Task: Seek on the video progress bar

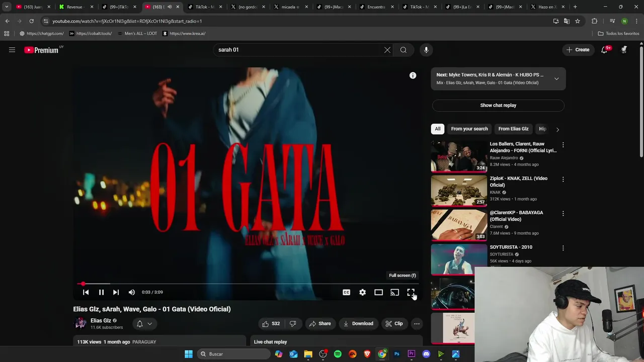Action: 247,284
